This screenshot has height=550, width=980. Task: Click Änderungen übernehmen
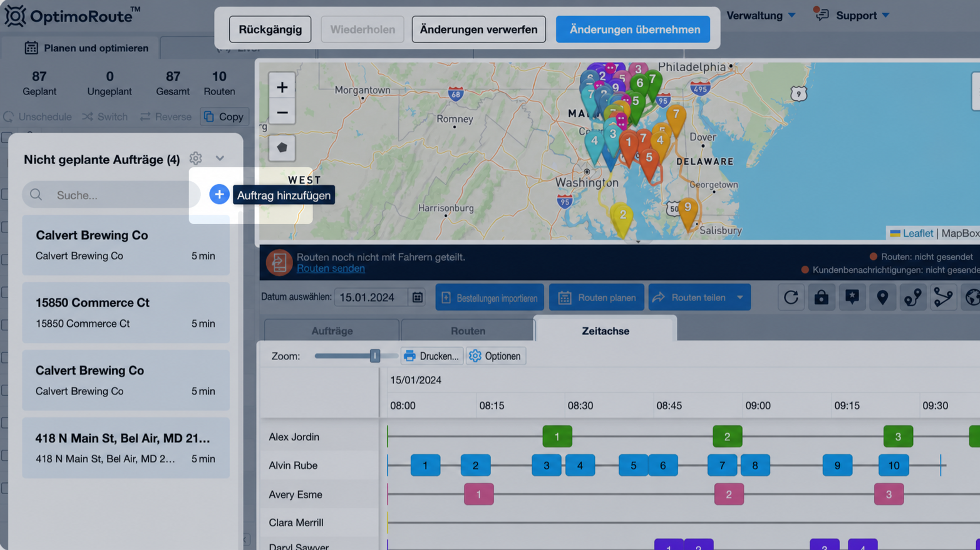(x=633, y=29)
